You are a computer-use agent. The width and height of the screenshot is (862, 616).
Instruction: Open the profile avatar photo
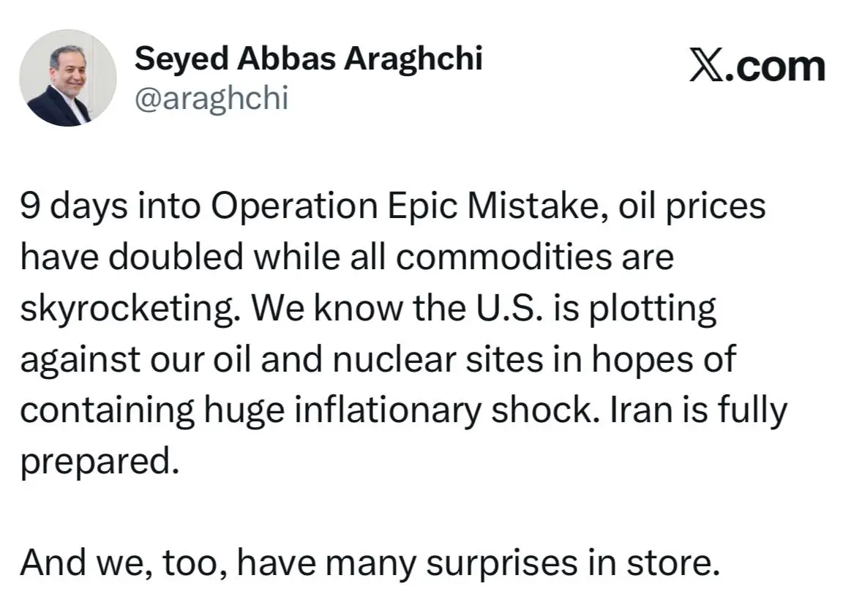(x=67, y=79)
